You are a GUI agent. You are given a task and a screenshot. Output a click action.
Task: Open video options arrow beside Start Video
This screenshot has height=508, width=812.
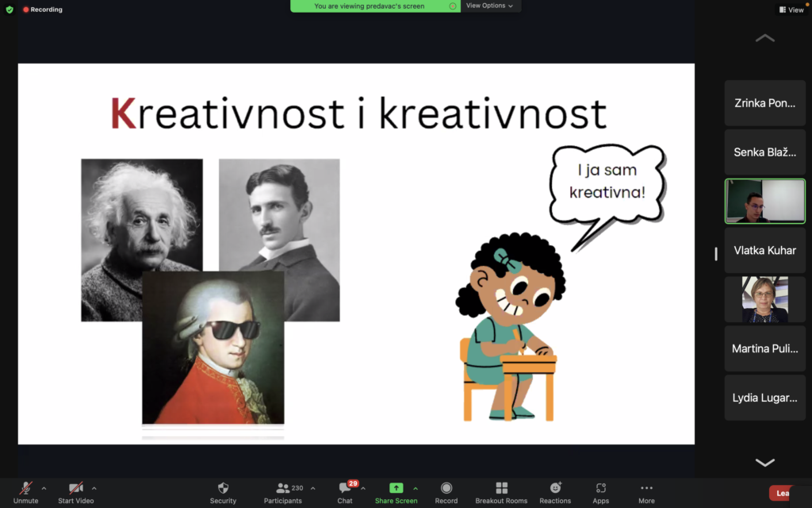(x=94, y=488)
